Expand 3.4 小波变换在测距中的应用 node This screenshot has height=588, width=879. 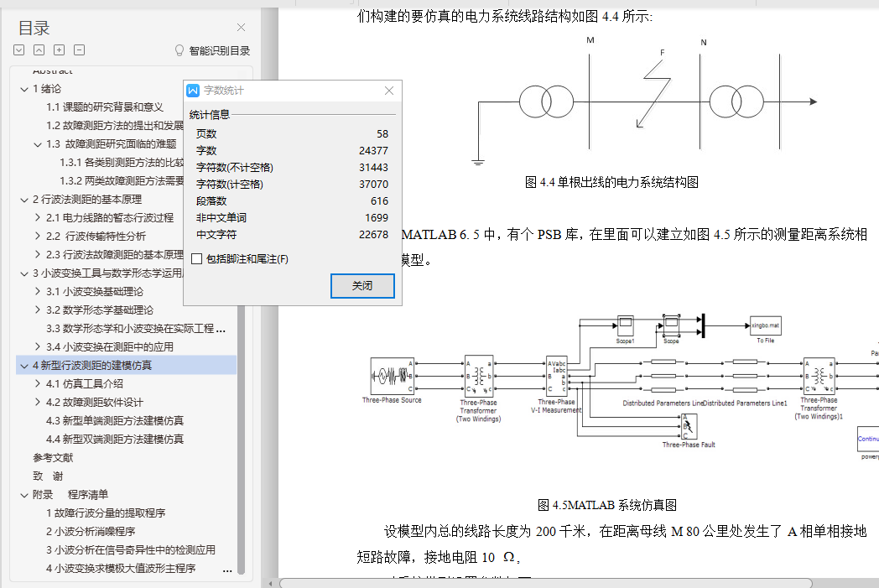tap(38, 347)
